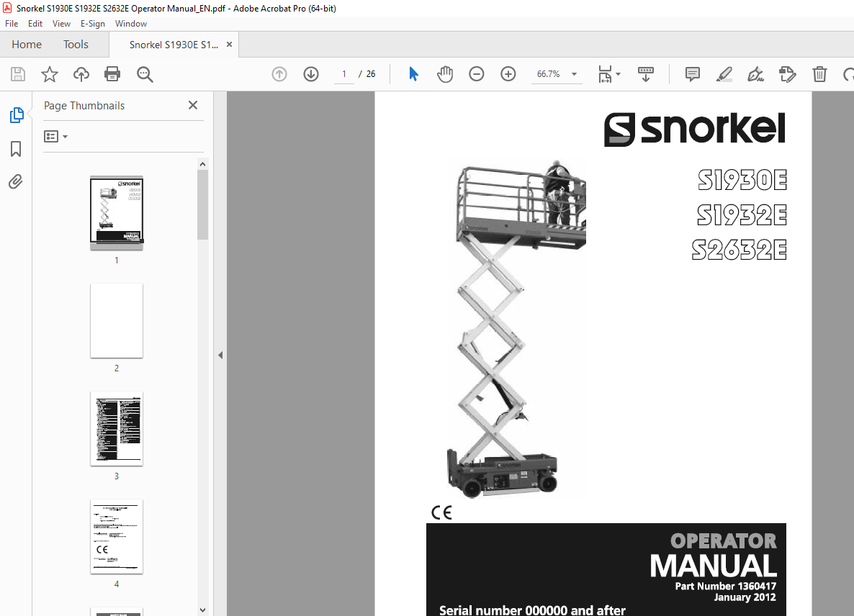Click the fit page width icon

click(x=605, y=74)
